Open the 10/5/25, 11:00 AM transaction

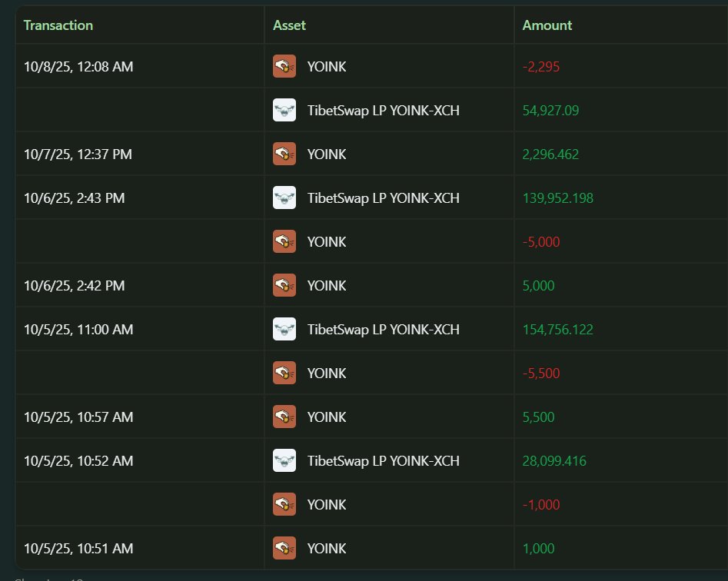pos(78,329)
